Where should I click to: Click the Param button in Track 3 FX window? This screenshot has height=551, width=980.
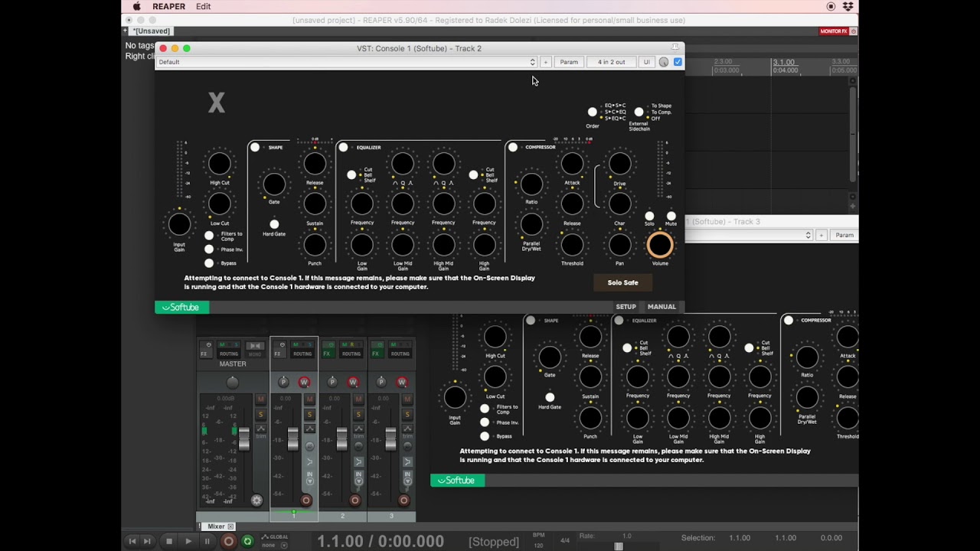click(844, 235)
